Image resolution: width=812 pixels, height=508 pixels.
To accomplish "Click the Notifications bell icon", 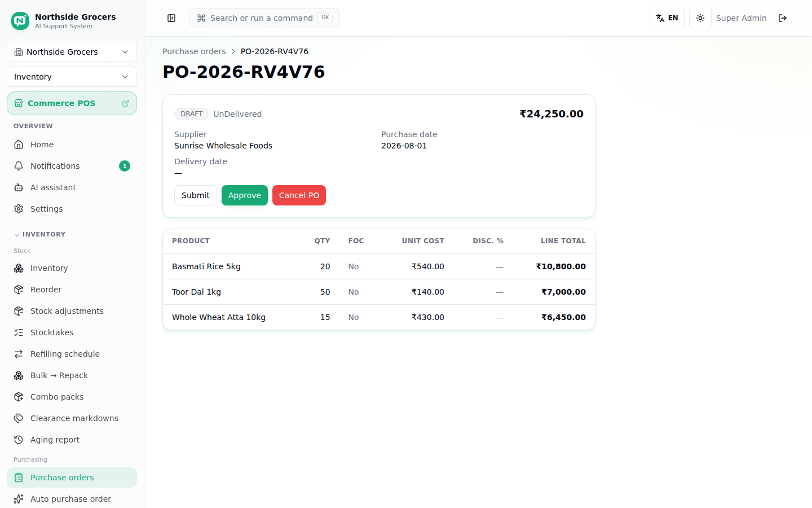I will coord(19,166).
